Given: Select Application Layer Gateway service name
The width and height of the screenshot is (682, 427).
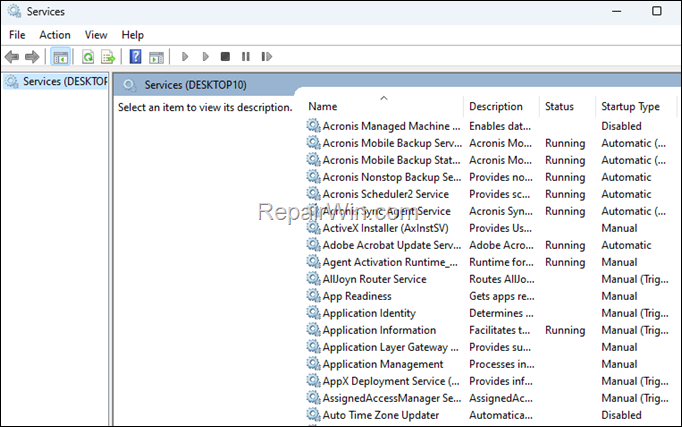Looking at the screenshot, I should pyautogui.click(x=390, y=347).
